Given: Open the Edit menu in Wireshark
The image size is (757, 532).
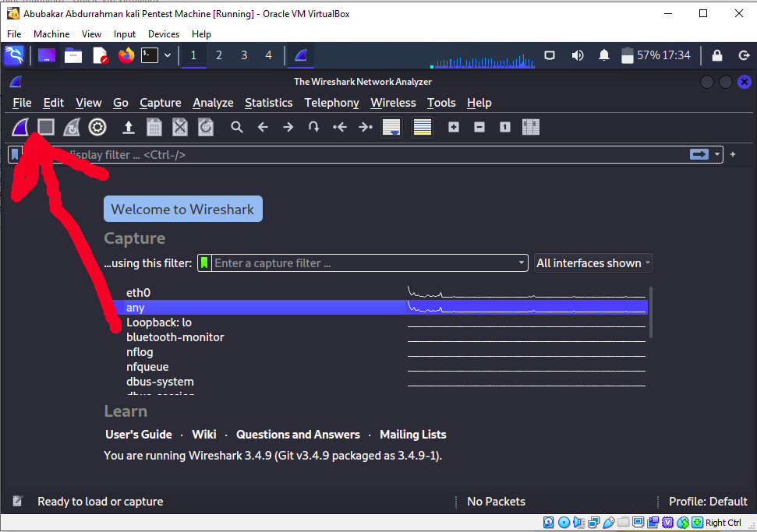Looking at the screenshot, I should (54, 103).
